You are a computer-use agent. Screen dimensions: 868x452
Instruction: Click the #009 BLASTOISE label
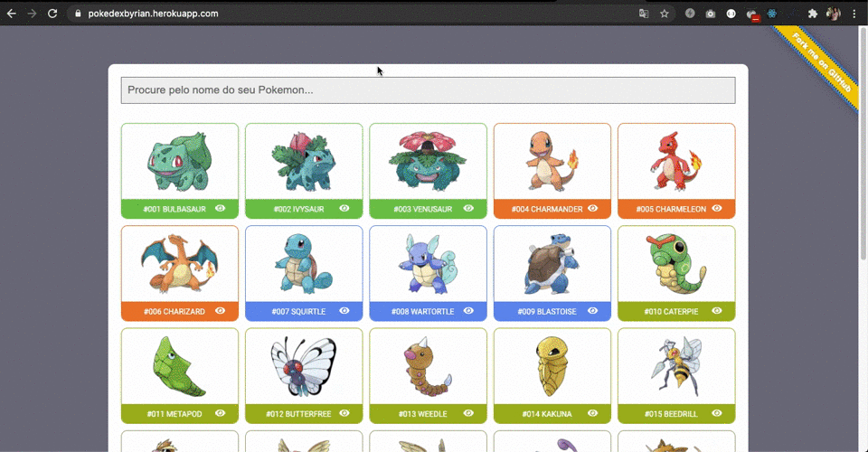pyautogui.click(x=547, y=312)
